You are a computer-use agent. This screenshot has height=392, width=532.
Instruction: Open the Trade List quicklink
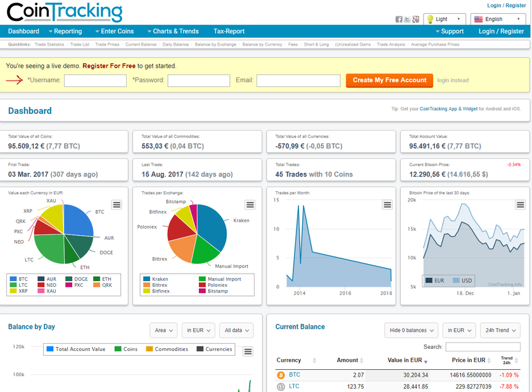pyautogui.click(x=80, y=44)
